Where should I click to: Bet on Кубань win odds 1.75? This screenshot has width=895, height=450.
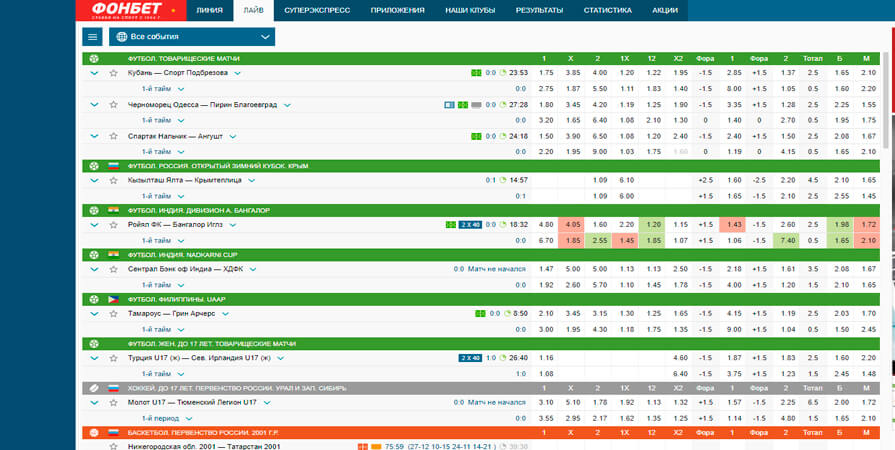pyautogui.click(x=546, y=73)
